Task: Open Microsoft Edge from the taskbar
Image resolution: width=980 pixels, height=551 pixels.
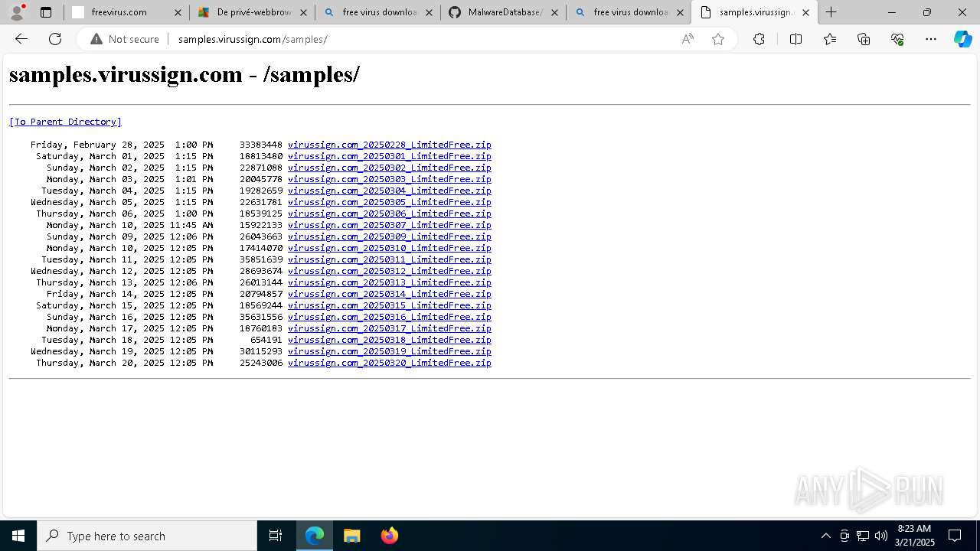Action: 315,536
